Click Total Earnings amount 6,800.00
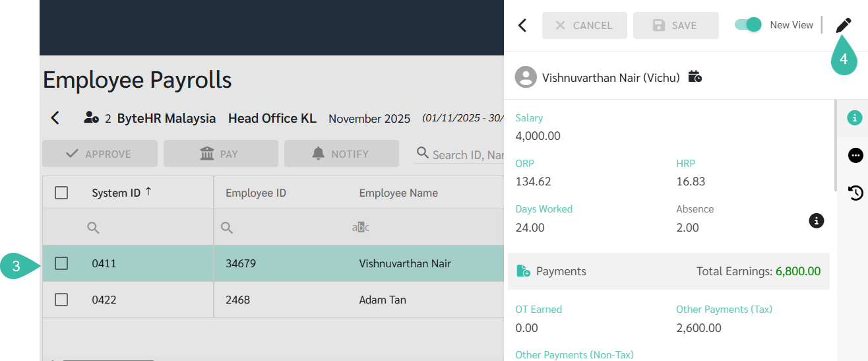The image size is (868, 361). point(798,271)
